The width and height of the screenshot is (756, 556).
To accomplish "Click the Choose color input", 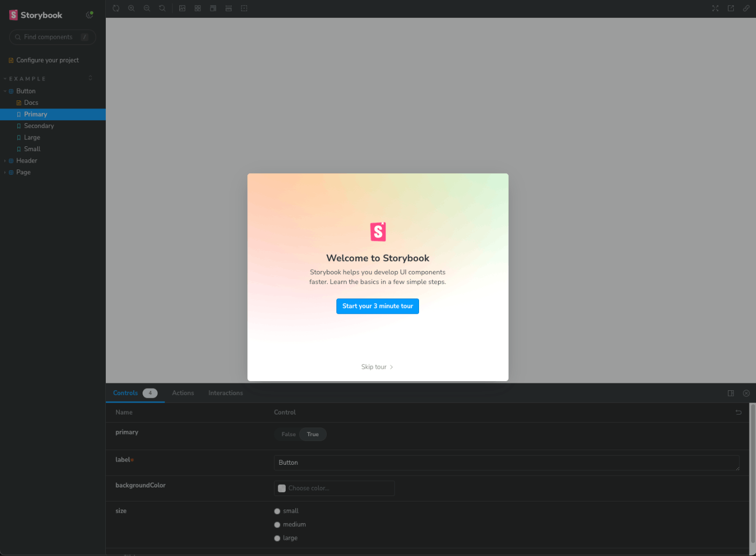I will 334,489.
